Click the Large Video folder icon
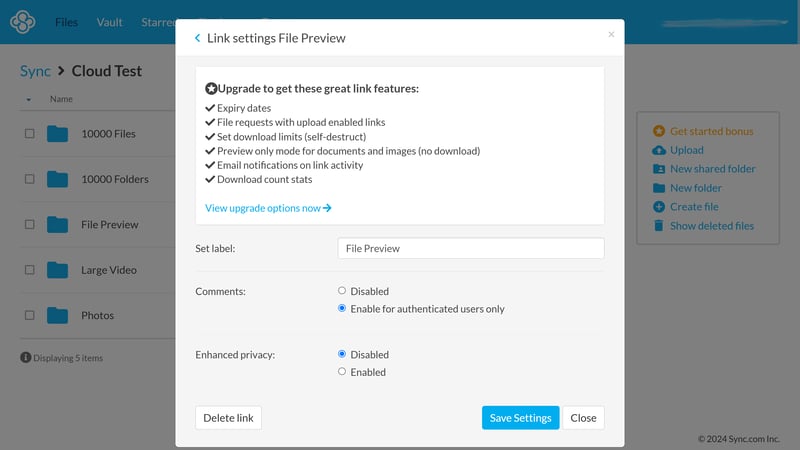800x450 pixels. click(57, 270)
